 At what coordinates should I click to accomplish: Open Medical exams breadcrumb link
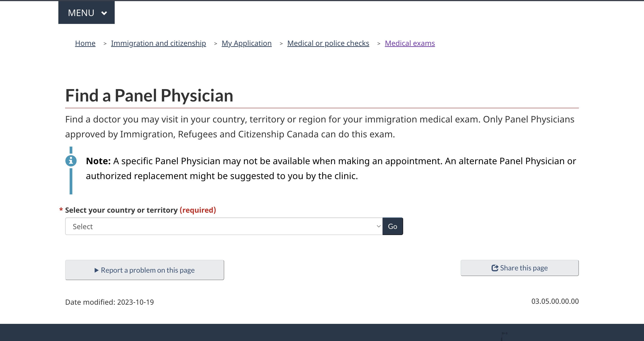[410, 43]
